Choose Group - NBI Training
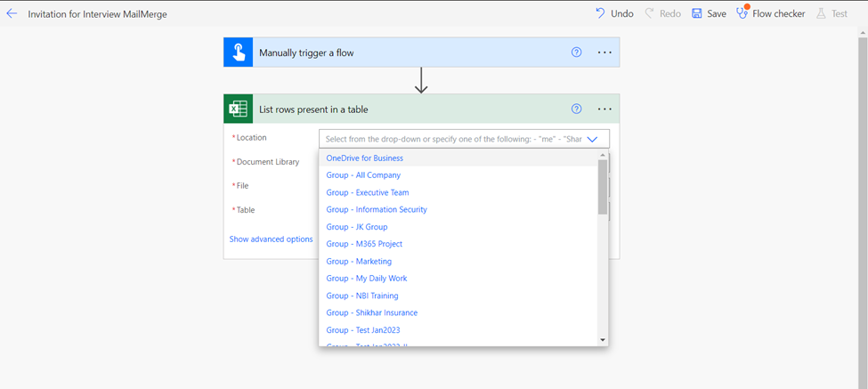This screenshot has width=868, height=389. [458, 295]
